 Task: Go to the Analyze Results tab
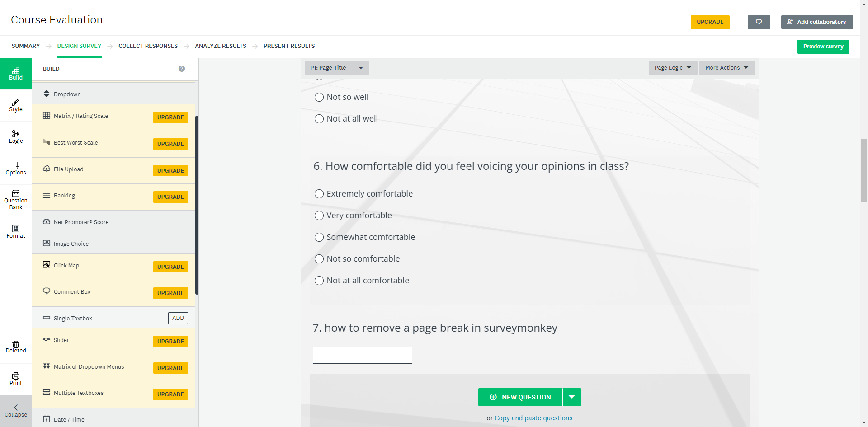tap(221, 46)
